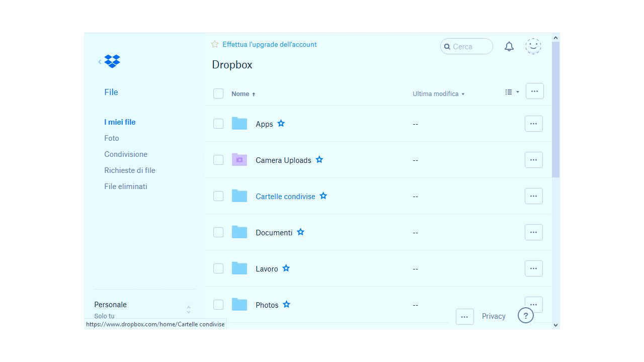
Task: Go to Foto in sidebar
Action: (112, 138)
